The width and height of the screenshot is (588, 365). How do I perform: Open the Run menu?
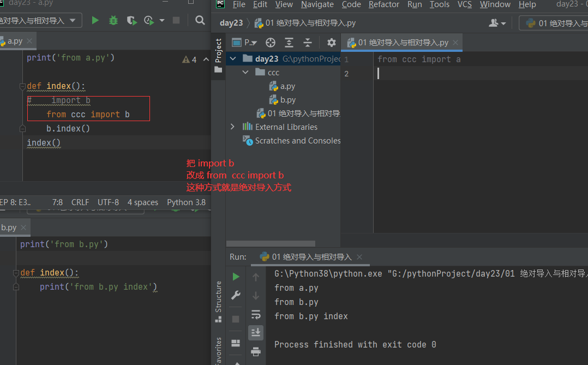pyautogui.click(x=415, y=4)
